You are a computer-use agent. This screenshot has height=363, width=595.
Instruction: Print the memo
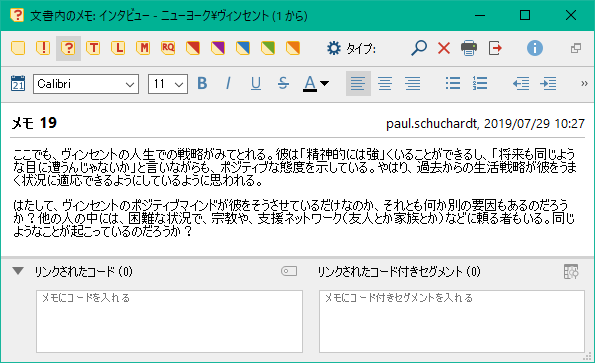coord(469,48)
